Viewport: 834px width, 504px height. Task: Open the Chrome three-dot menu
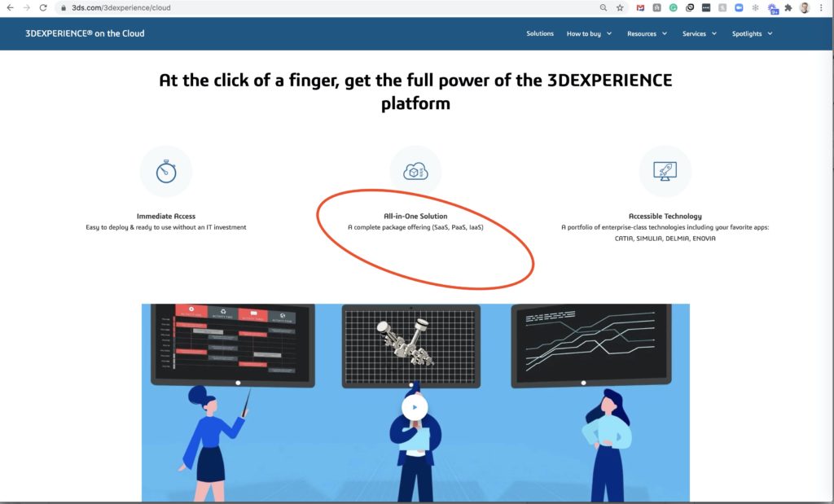click(x=821, y=8)
